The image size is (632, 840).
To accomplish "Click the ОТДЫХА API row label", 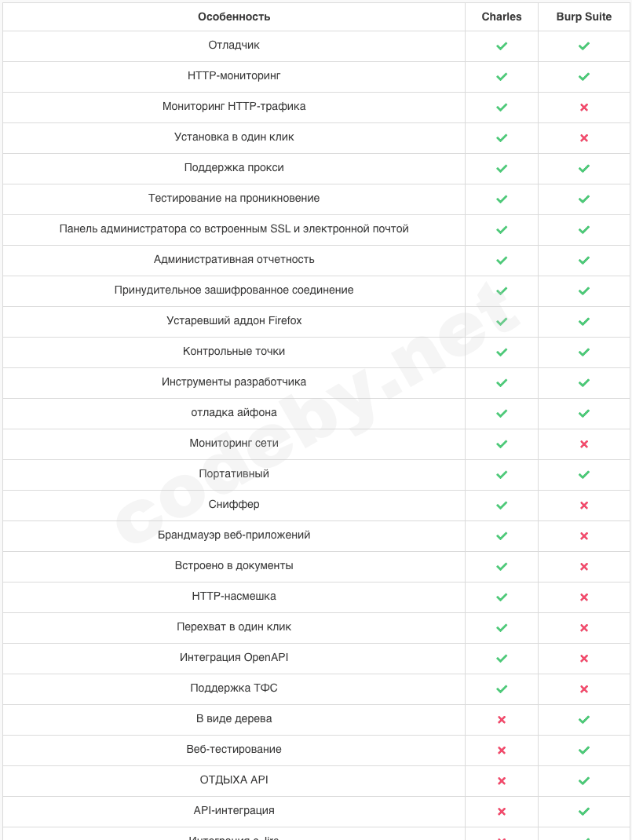I will (234, 780).
